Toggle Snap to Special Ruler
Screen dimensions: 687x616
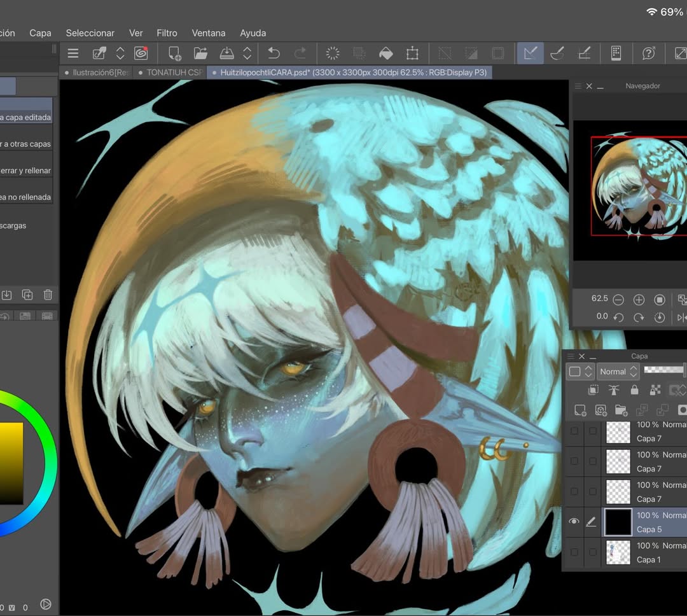point(557,53)
